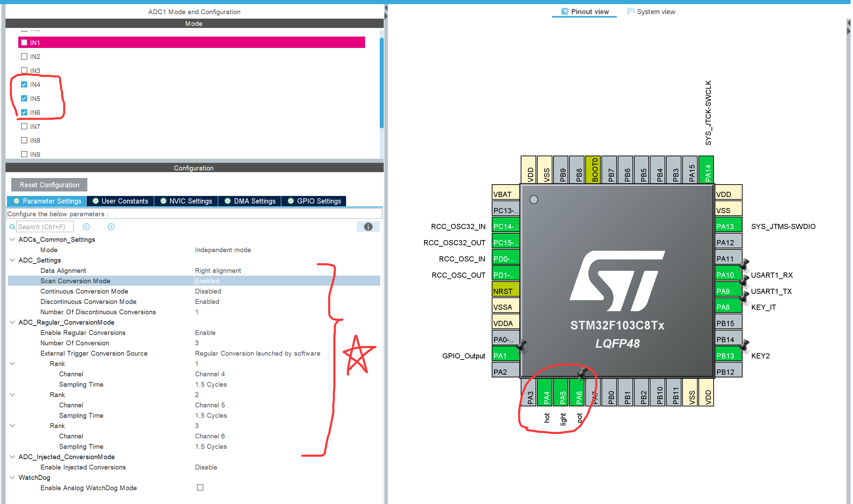Collapse the ADC_Settings group
The height and width of the screenshot is (504, 853).
pos(12,260)
